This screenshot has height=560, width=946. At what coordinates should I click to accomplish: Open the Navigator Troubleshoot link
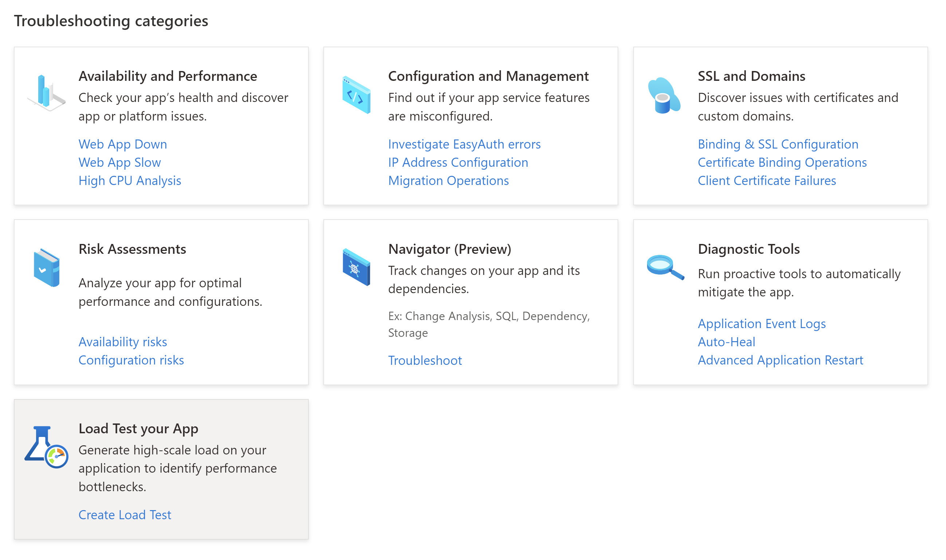[425, 360]
